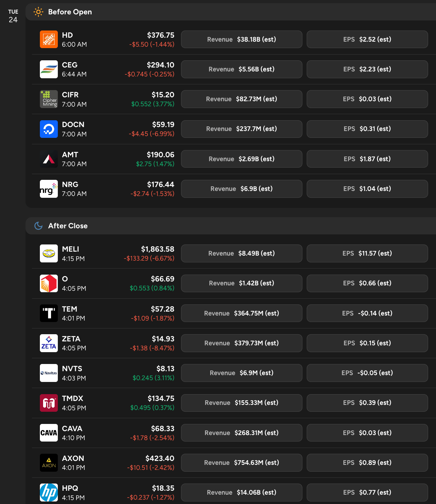Open the MercadoLibre MELI logo icon
This screenshot has height=504, width=436.
click(49, 253)
